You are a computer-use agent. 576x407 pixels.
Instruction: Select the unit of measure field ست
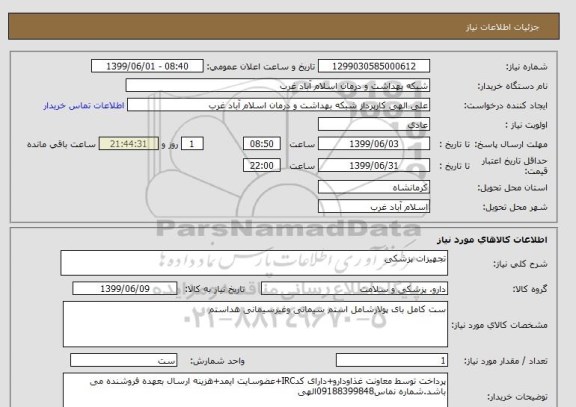(123, 360)
